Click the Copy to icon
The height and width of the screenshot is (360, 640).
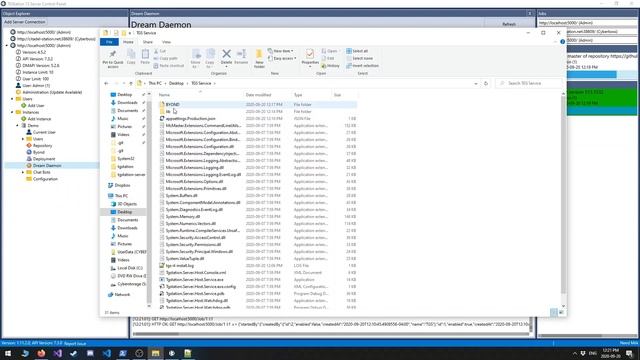coord(210,55)
